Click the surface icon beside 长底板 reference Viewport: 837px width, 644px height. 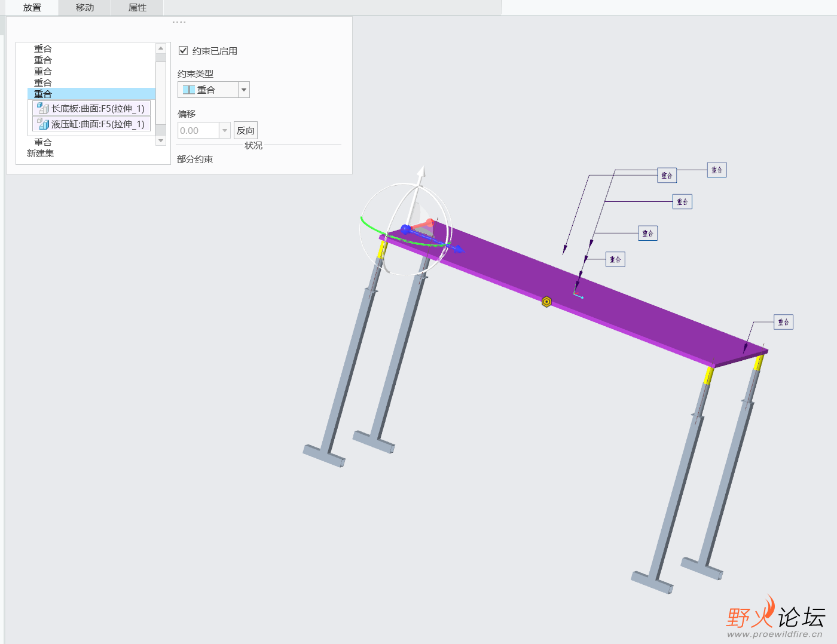(x=42, y=108)
